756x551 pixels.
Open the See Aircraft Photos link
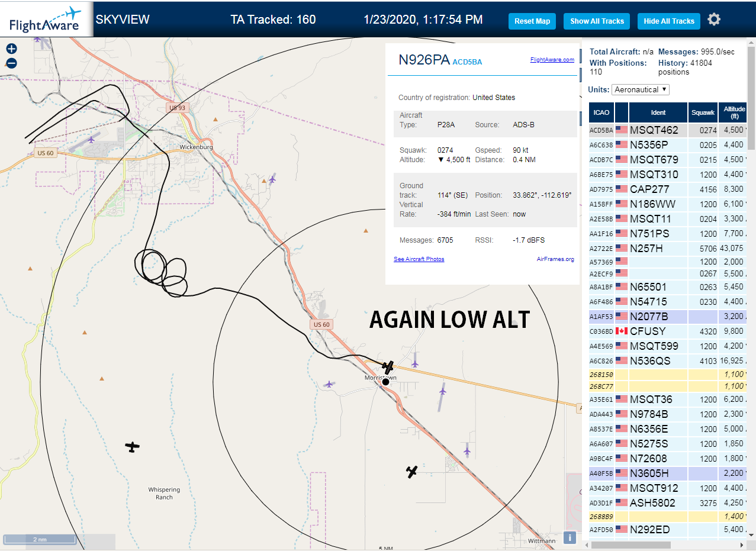[419, 259]
